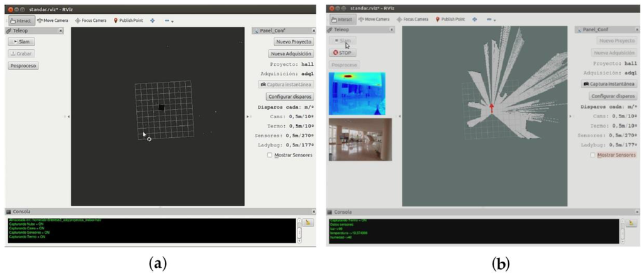Toggle Mostrar Sensores checkbox in right window

592,154
